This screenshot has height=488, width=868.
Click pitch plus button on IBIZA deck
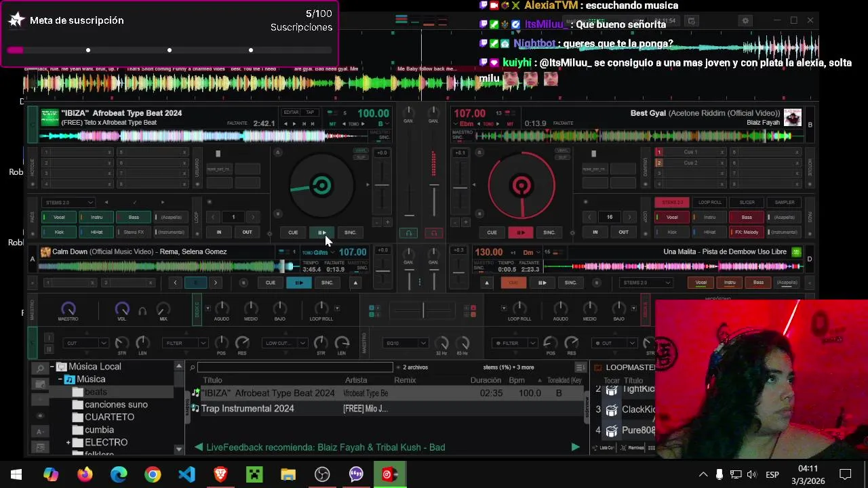(x=387, y=222)
